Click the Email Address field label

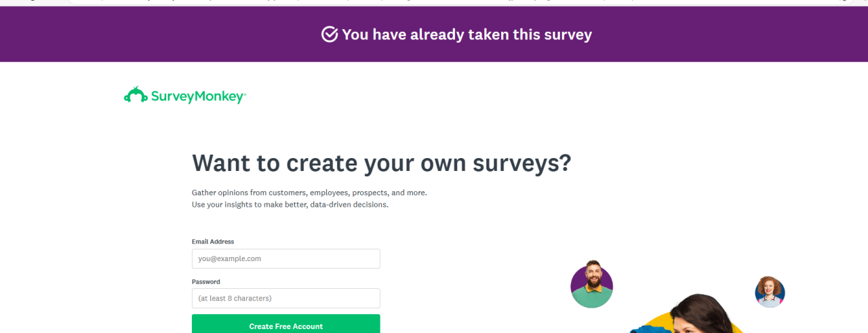[x=213, y=241]
